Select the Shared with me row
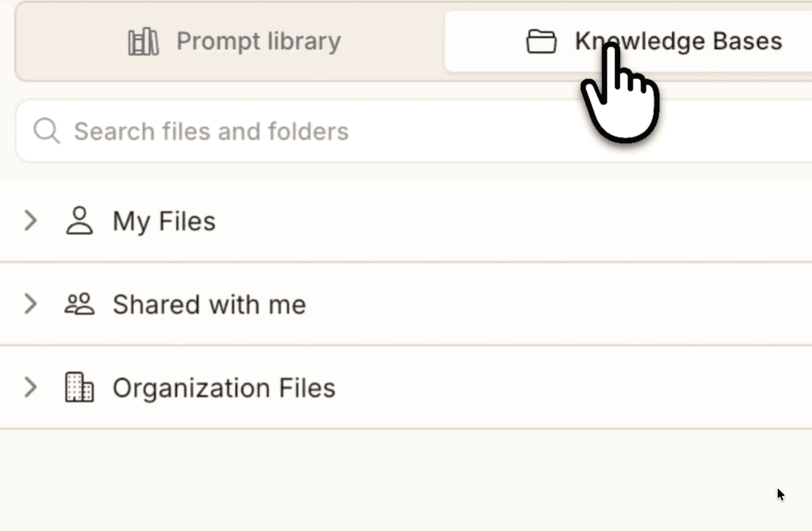812x531 pixels. point(209,304)
